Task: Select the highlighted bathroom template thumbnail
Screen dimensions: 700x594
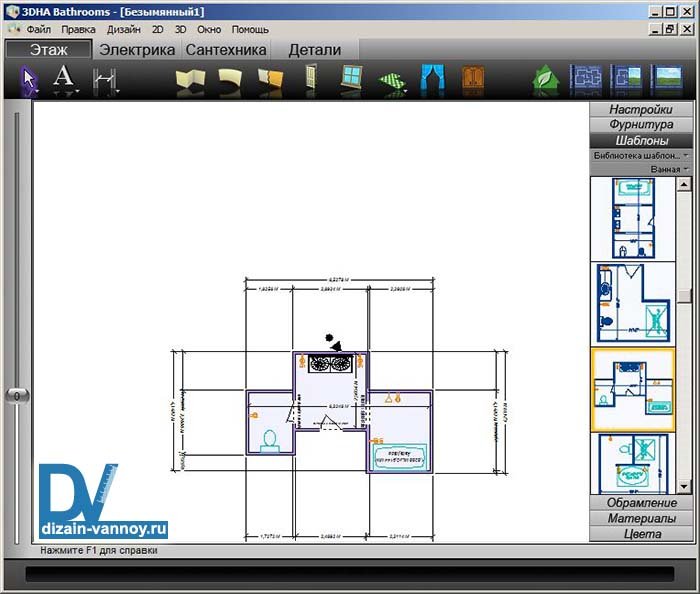Action: click(632, 389)
